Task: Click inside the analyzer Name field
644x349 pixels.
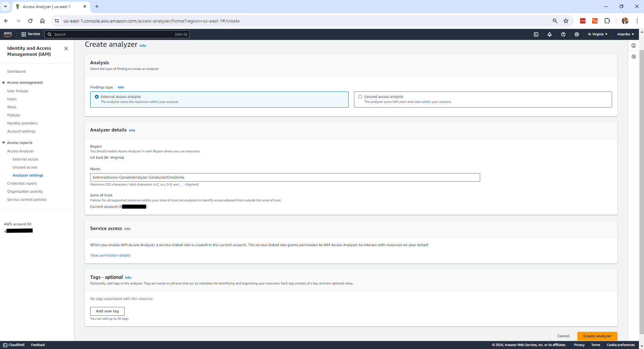Action: 285,177
